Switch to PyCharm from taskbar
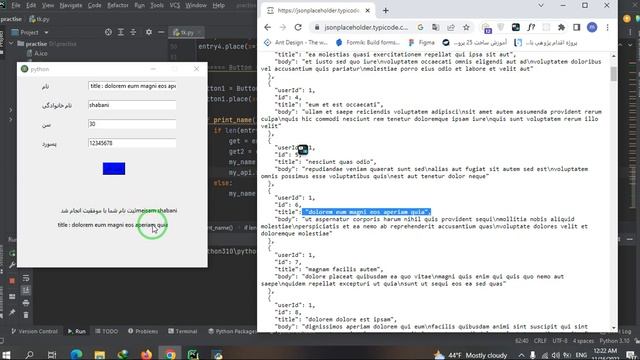The width and height of the screenshot is (640, 360). point(193,354)
